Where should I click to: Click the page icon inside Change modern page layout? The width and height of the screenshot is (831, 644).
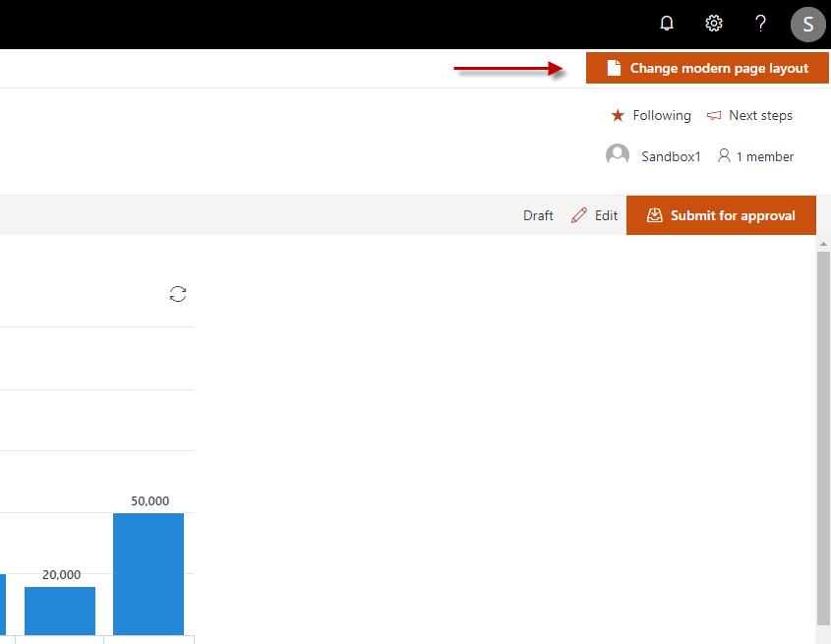[615, 68]
